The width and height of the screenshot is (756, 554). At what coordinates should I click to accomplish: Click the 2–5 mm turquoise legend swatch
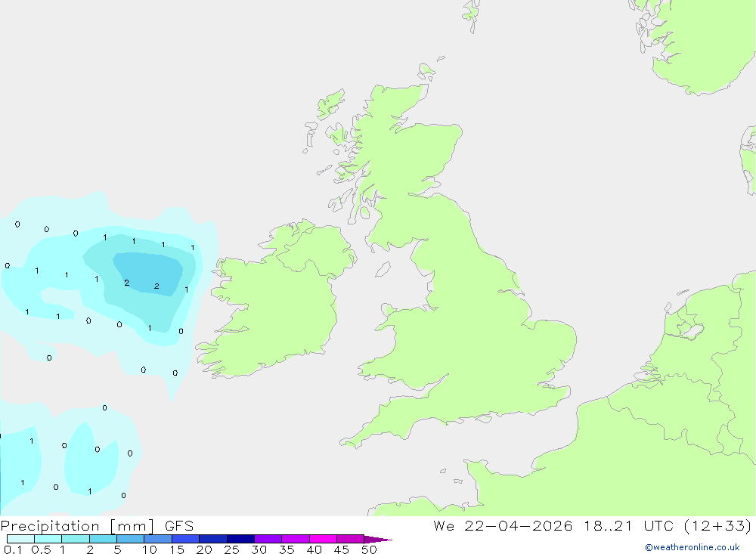103,539
